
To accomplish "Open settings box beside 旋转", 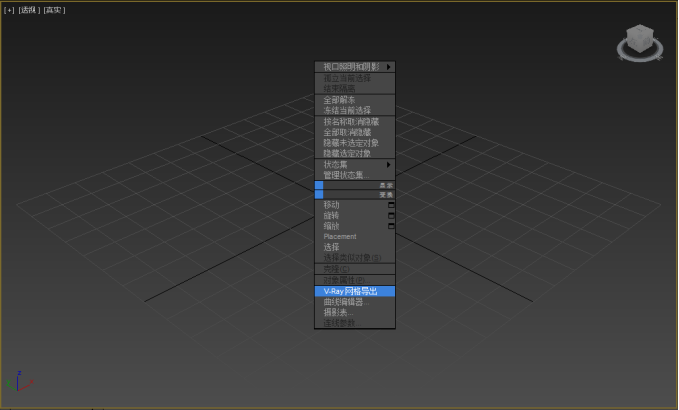I will point(391,216).
